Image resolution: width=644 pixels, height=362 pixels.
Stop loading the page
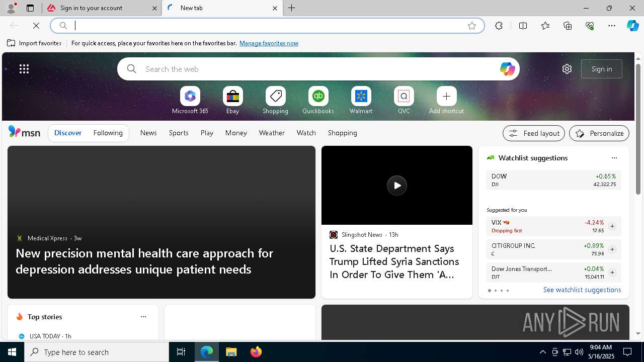tap(36, 26)
